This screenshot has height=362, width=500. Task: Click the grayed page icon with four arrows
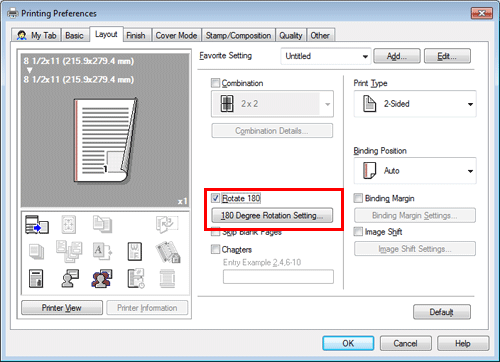(69, 224)
